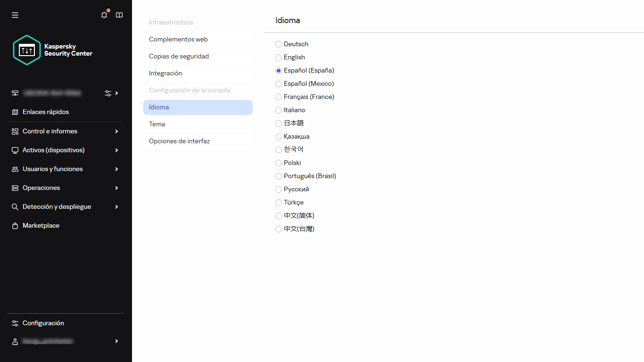
Task: Click the Marketplace bag icon
Action: tap(15, 226)
